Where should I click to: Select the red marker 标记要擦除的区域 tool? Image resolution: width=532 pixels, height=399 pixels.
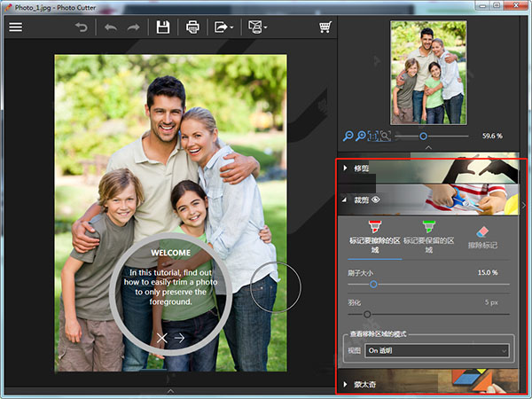click(374, 237)
